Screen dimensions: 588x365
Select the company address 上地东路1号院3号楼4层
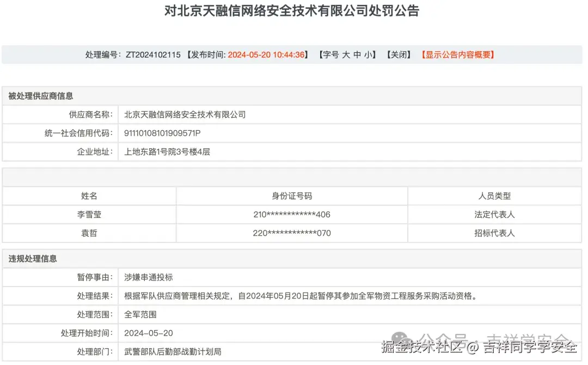167,151
